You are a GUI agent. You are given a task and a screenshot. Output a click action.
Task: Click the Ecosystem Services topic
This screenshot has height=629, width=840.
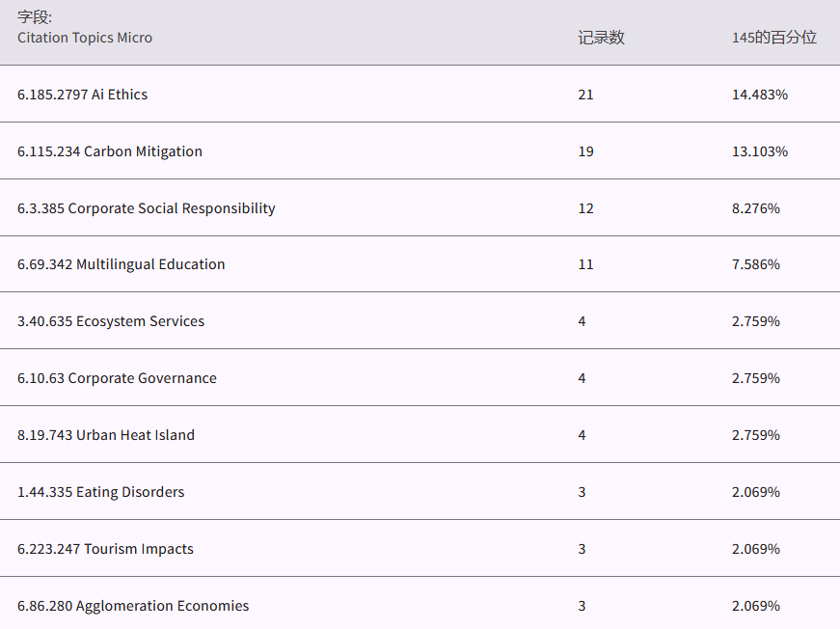pyautogui.click(x=111, y=321)
